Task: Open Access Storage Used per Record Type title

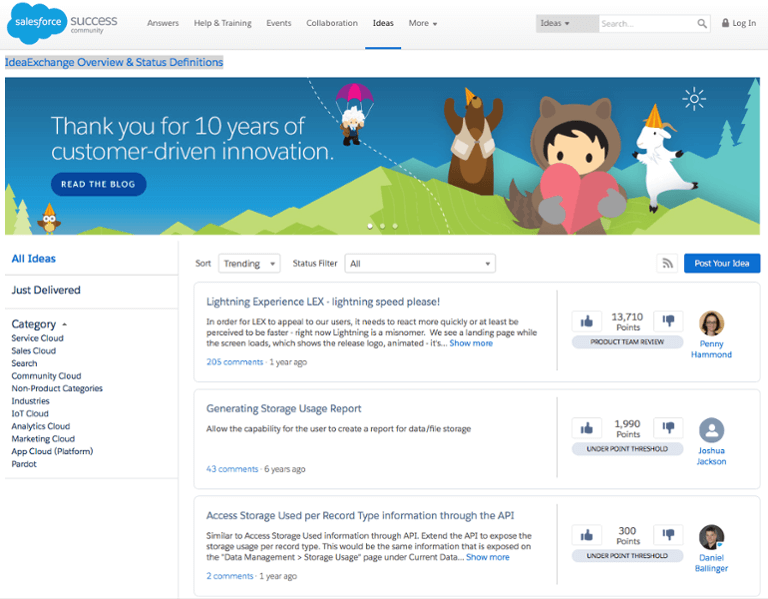Action: 360,515
